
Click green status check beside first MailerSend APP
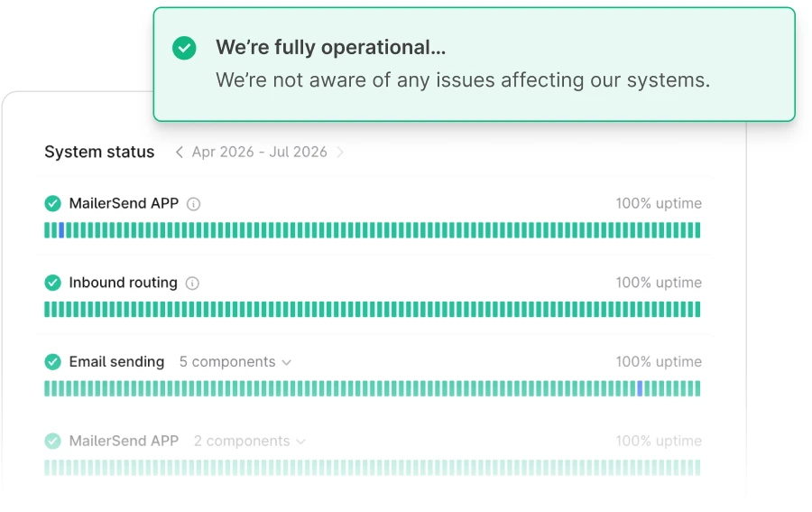coord(52,203)
